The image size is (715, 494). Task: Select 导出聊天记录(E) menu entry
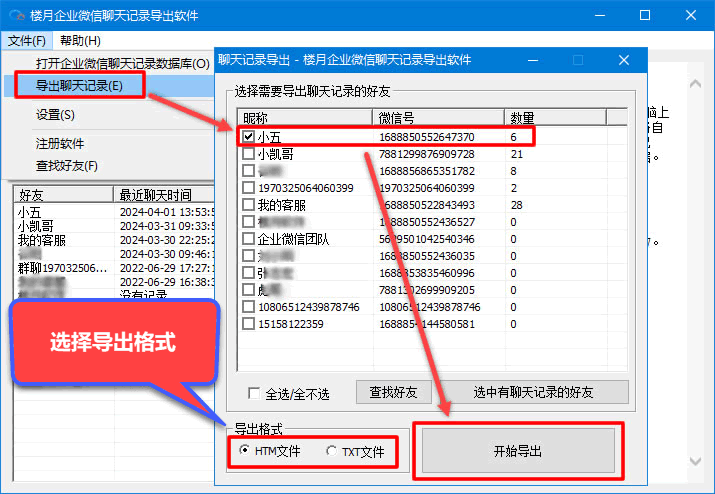(x=79, y=85)
